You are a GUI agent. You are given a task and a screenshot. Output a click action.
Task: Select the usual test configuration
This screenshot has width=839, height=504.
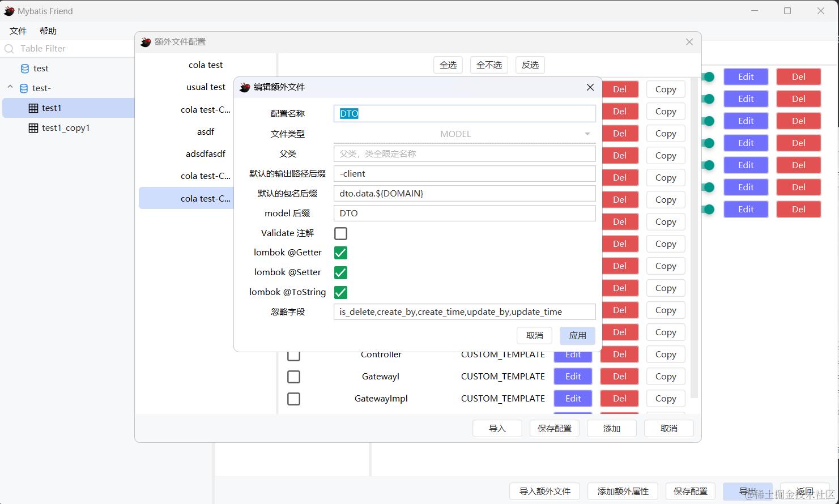[x=206, y=87]
